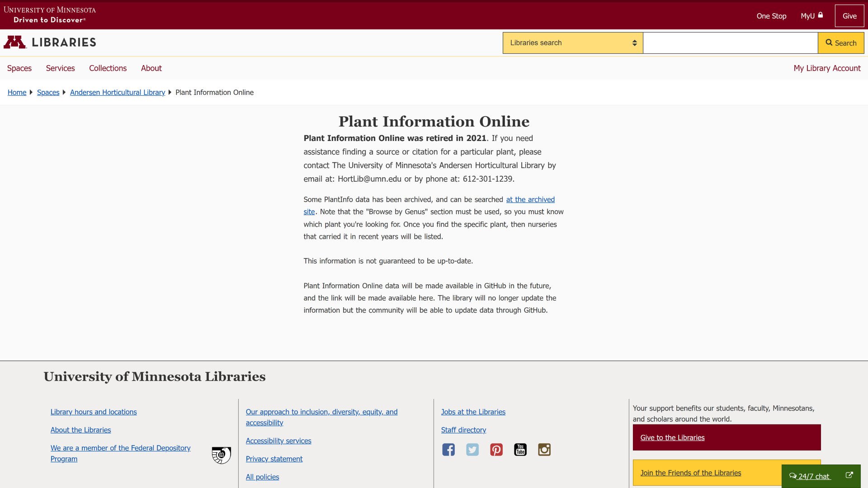This screenshot has height=488, width=868.
Task: Open the About menu
Action: pos(151,68)
